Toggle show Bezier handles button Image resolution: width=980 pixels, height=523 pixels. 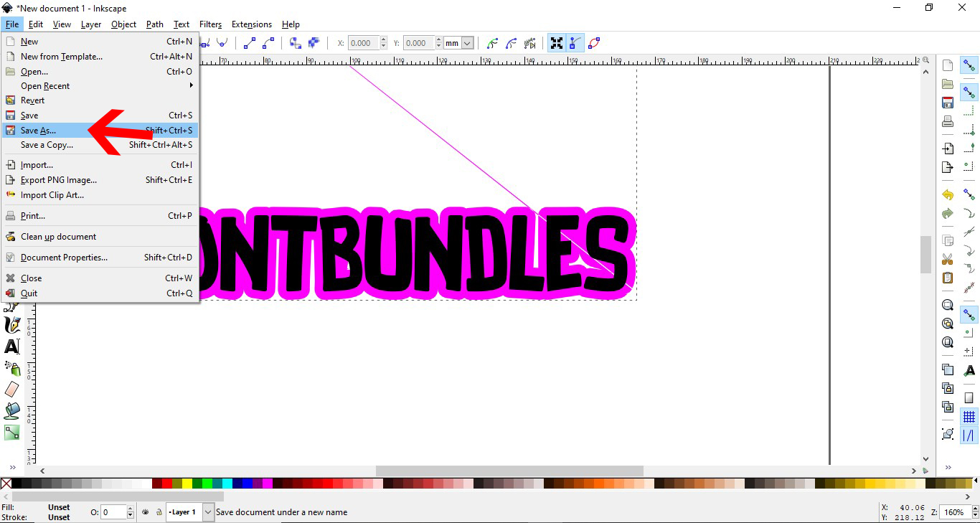[575, 43]
